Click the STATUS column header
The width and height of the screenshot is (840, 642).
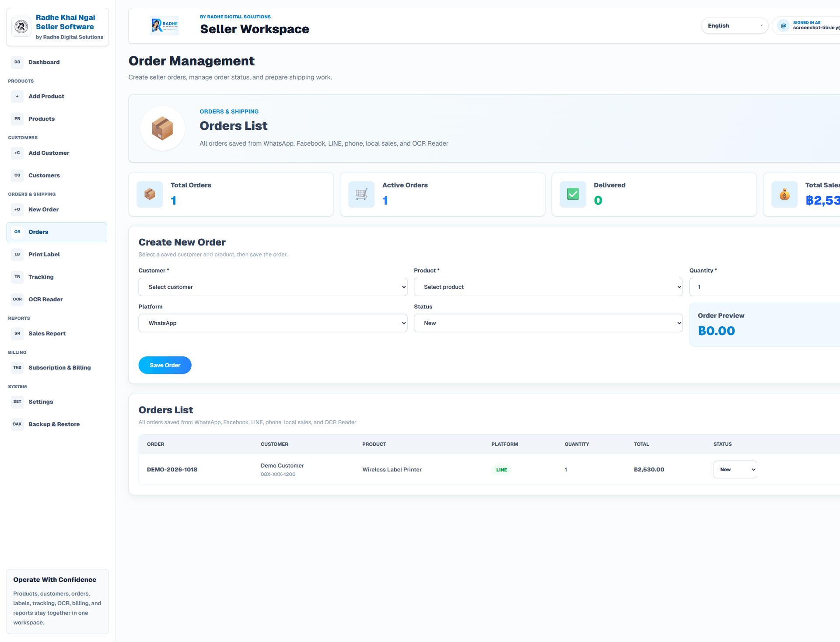click(x=722, y=444)
